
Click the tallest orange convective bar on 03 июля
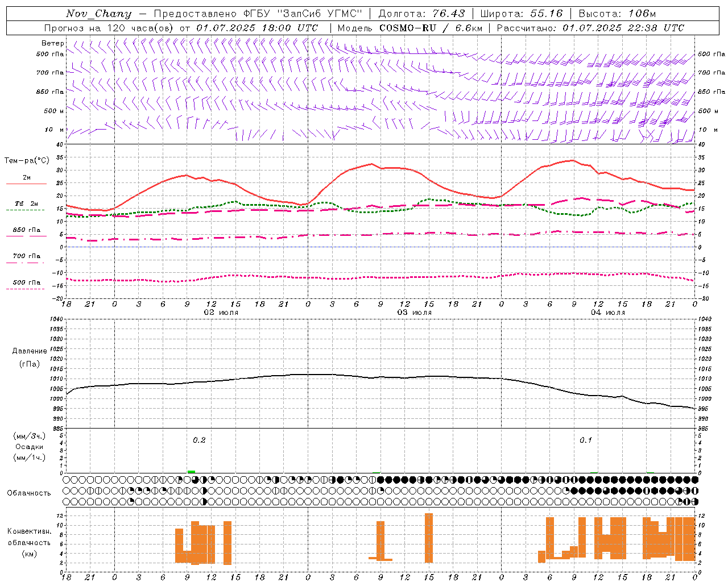pyautogui.click(x=429, y=538)
